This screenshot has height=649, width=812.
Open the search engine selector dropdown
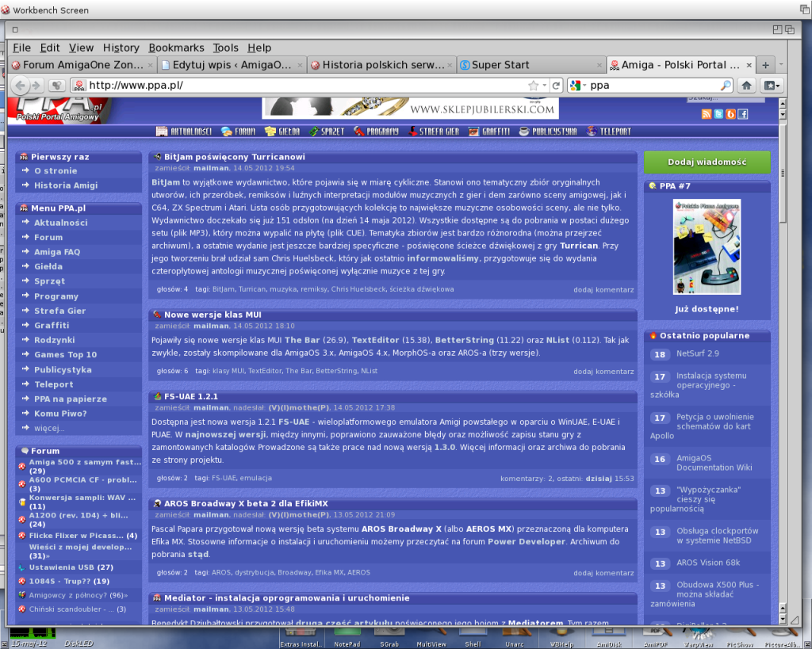[x=578, y=86]
